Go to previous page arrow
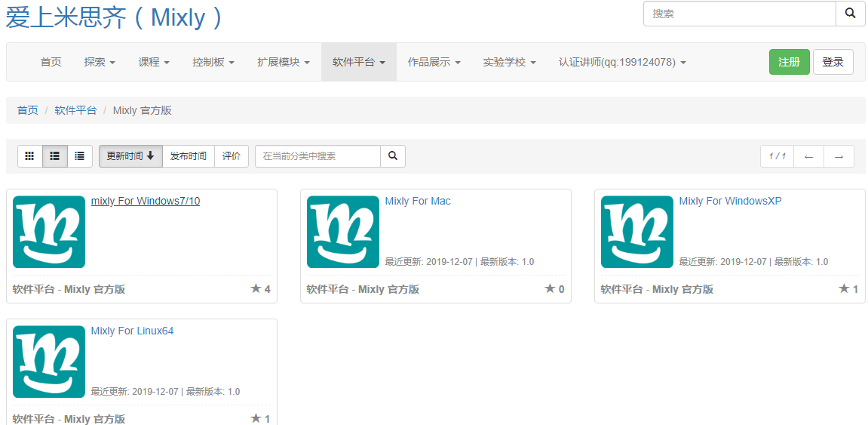This screenshot has height=425, width=868. click(x=808, y=156)
